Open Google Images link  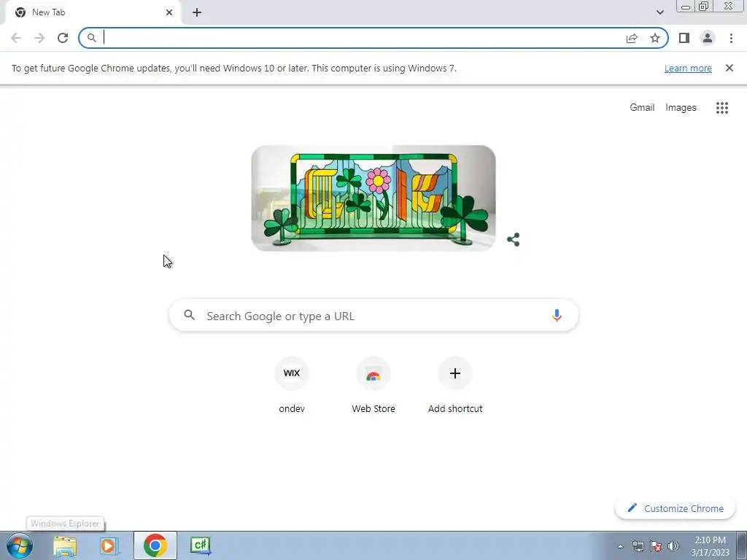[x=681, y=108]
